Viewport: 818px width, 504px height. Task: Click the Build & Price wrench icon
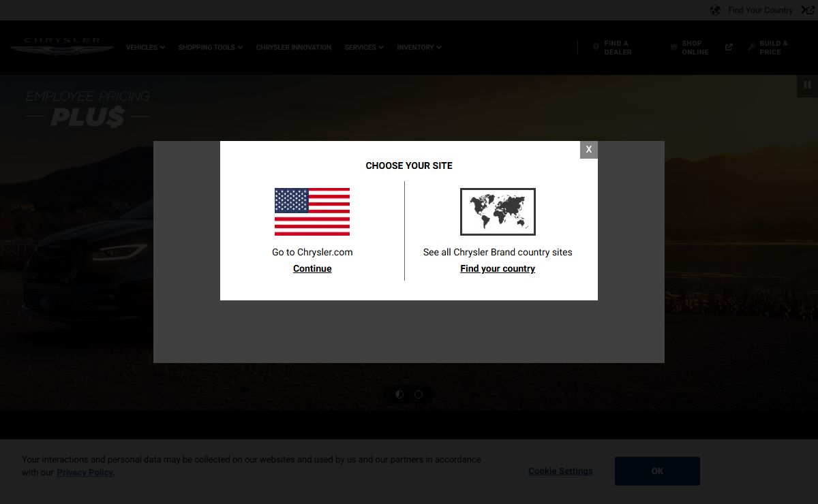(x=752, y=47)
